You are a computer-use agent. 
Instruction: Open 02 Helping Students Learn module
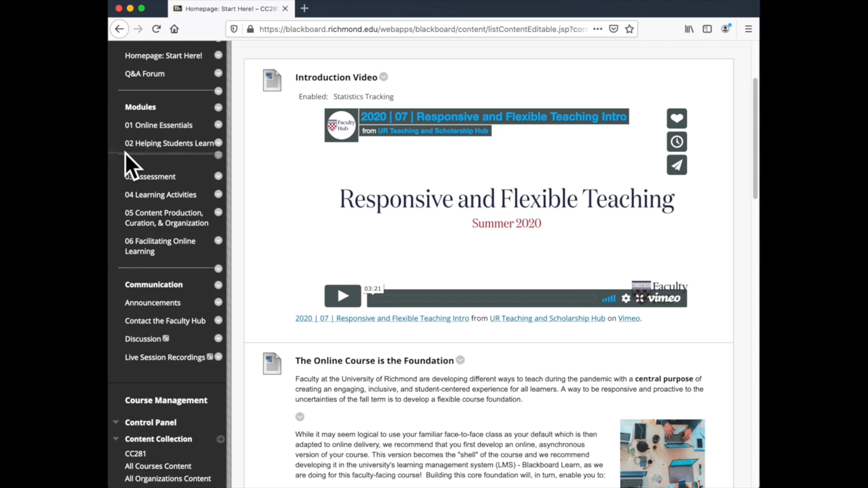pos(169,143)
